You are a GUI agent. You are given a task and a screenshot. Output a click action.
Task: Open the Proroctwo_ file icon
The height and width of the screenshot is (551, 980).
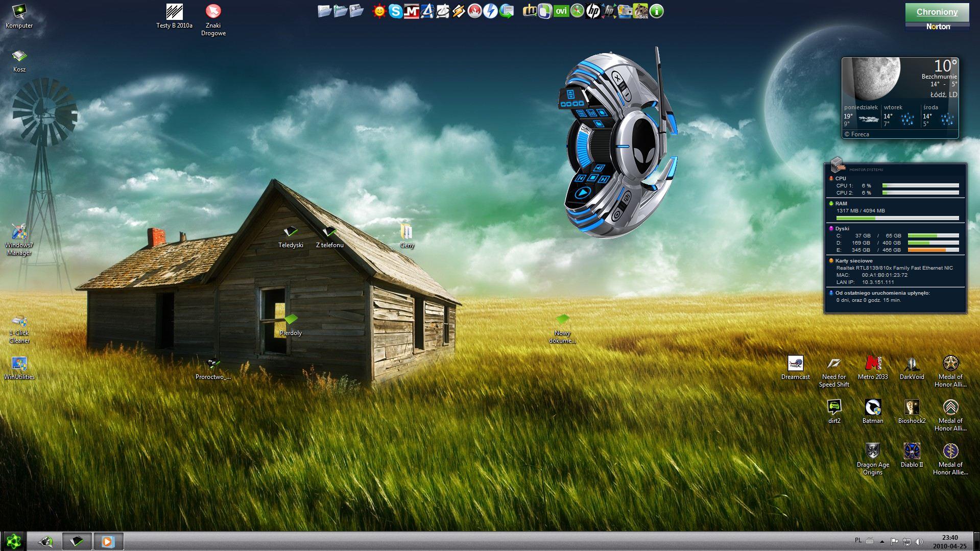[213, 369]
